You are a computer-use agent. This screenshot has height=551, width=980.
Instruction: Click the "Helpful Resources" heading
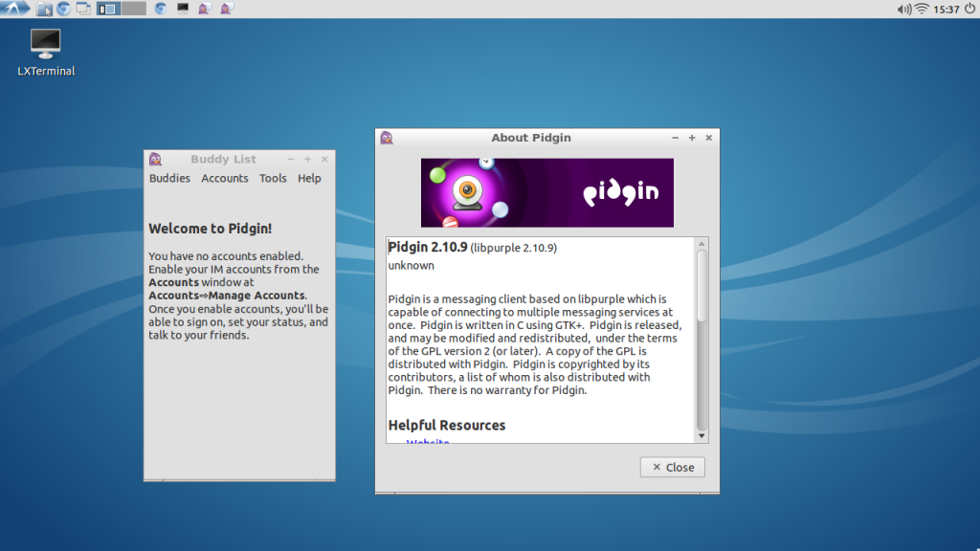pos(447,426)
